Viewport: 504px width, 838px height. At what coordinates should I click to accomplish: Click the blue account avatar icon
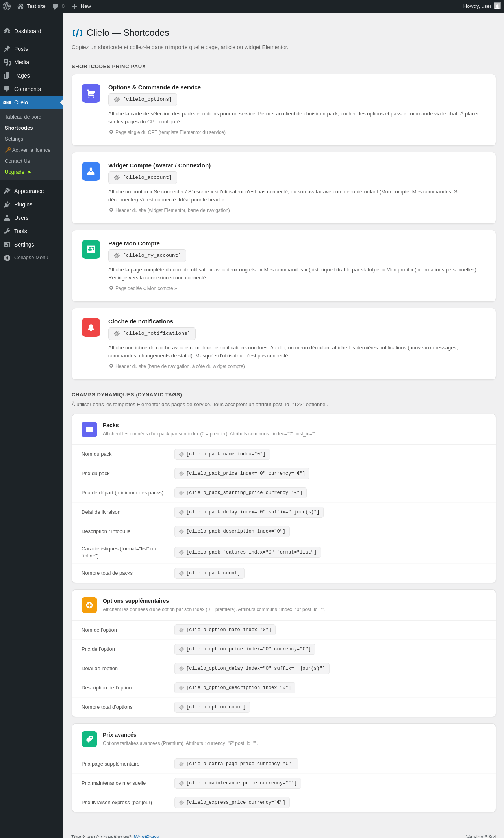click(x=91, y=171)
